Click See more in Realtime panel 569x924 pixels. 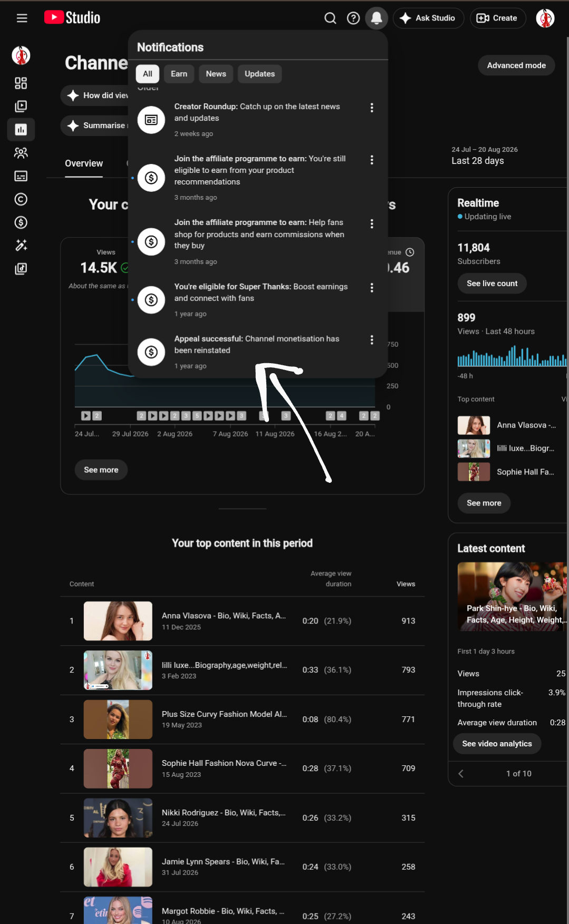484,503
